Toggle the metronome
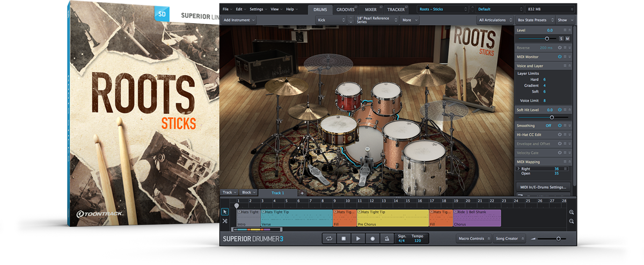 coord(387,239)
